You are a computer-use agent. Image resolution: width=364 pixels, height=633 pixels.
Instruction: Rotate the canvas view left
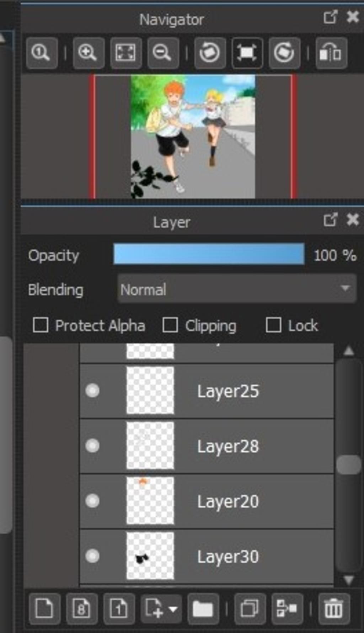click(x=210, y=53)
